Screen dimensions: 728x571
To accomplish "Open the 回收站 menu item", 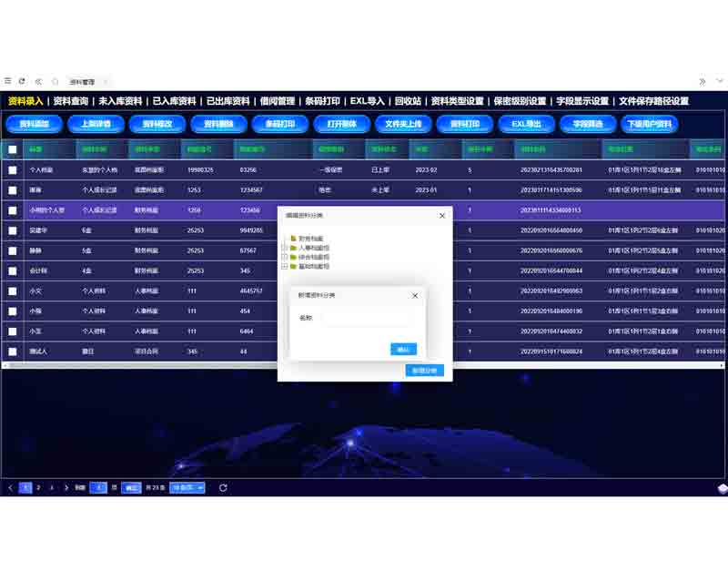I will pyautogui.click(x=408, y=101).
